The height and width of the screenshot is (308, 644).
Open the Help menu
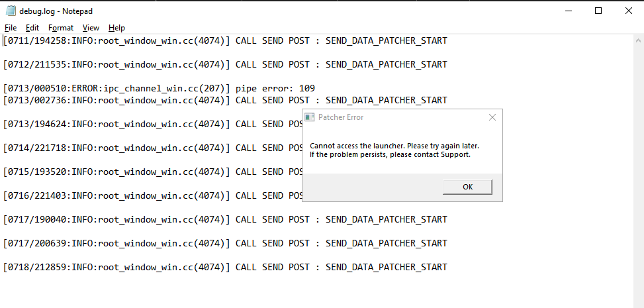(116, 28)
